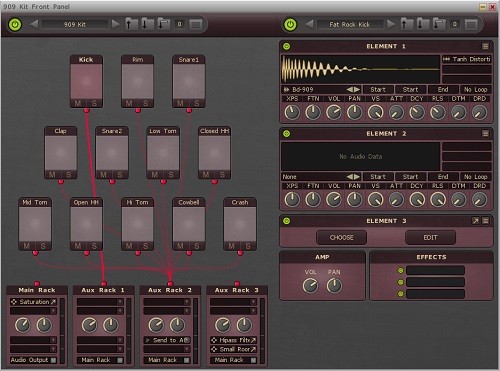This screenshot has width=500, height=371.
Task: Solo the Closed HH pad
Action: [222, 174]
